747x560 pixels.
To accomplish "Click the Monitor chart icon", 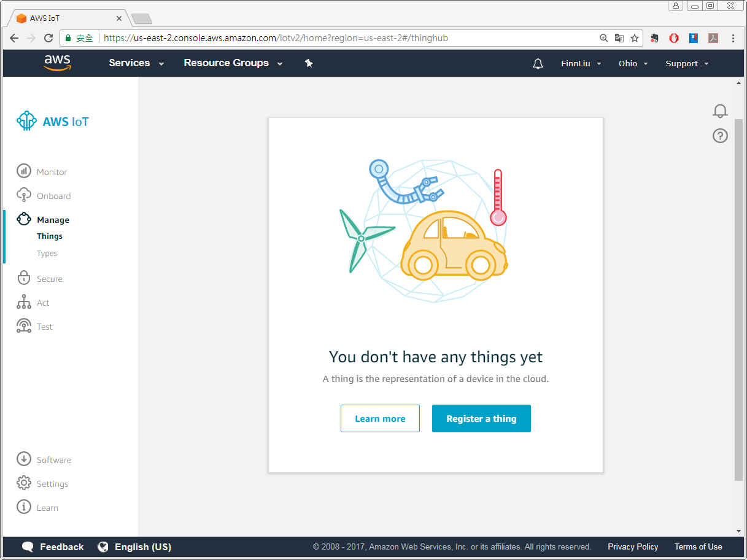I will pyautogui.click(x=24, y=171).
